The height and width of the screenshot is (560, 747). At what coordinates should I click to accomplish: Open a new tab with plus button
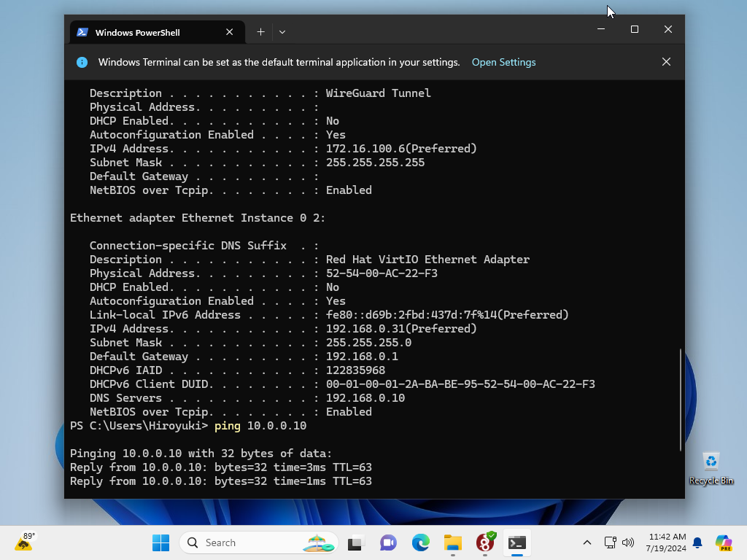(260, 32)
